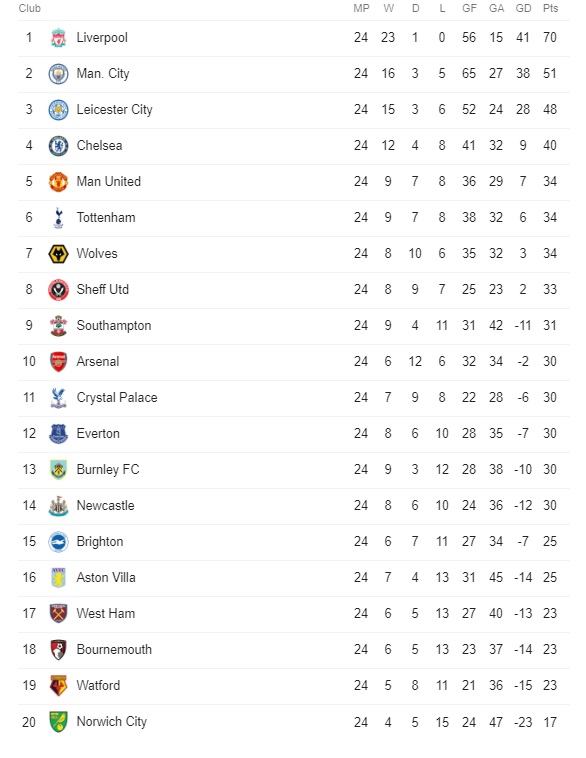Image resolution: width=586 pixels, height=758 pixels.
Task: Click the Norwich City canary crest
Action: (59, 722)
